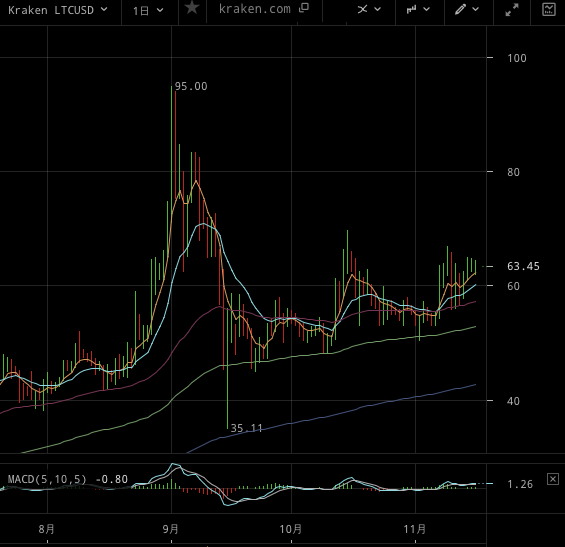Close the MACD indicator panel
This screenshot has width=565, height=547.
click(553, 479)
